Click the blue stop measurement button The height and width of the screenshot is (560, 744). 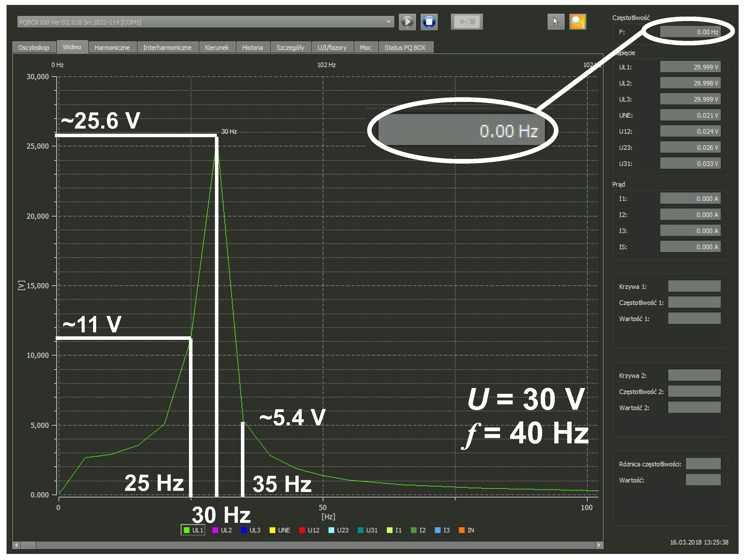(x=429, y=22)
